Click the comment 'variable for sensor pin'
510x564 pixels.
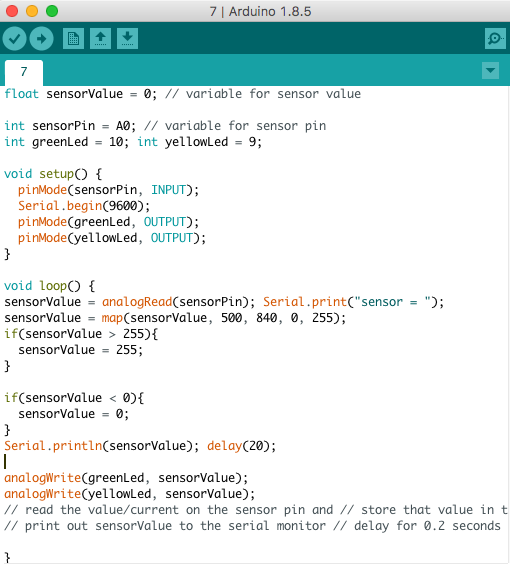[245, 126]
